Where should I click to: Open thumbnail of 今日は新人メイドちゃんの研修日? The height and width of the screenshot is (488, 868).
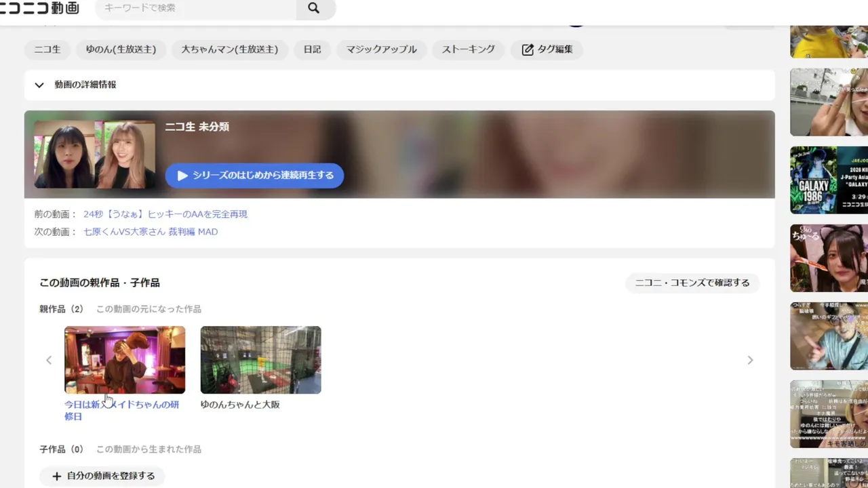tap(125, 360)
